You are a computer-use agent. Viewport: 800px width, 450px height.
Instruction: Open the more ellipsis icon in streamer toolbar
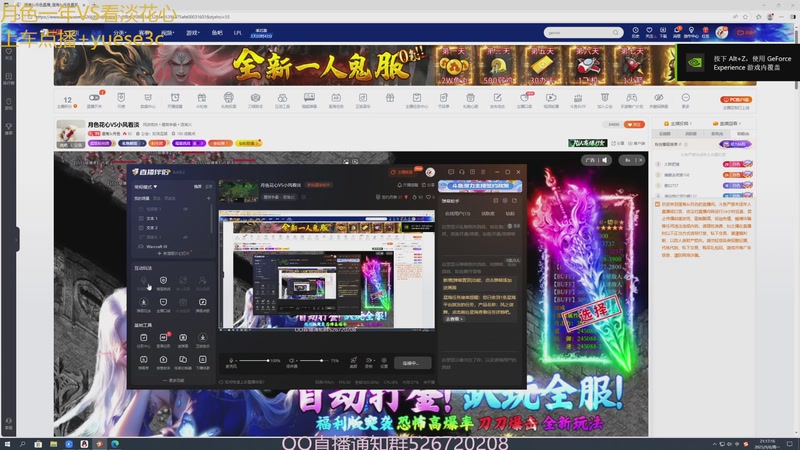(685, 97)
